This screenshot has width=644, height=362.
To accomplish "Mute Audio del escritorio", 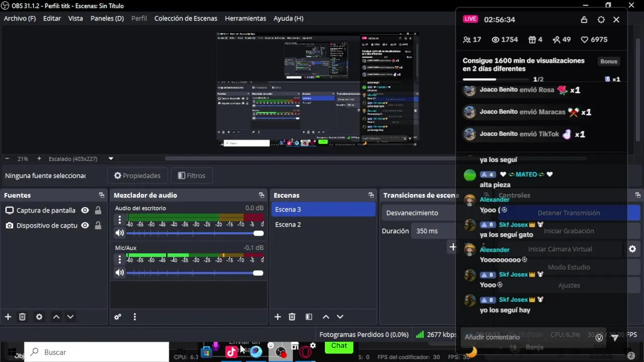I will tap(120, 233).
